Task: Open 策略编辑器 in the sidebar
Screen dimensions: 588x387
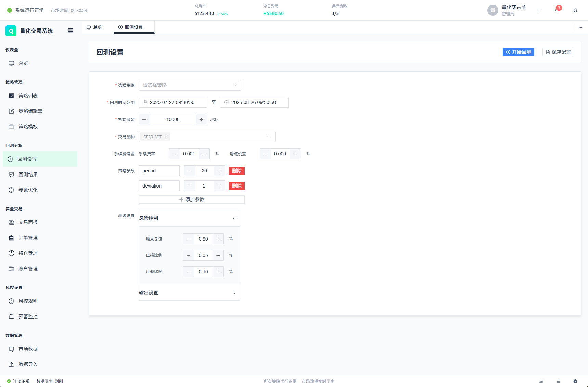Action: (x=40, y=111)
